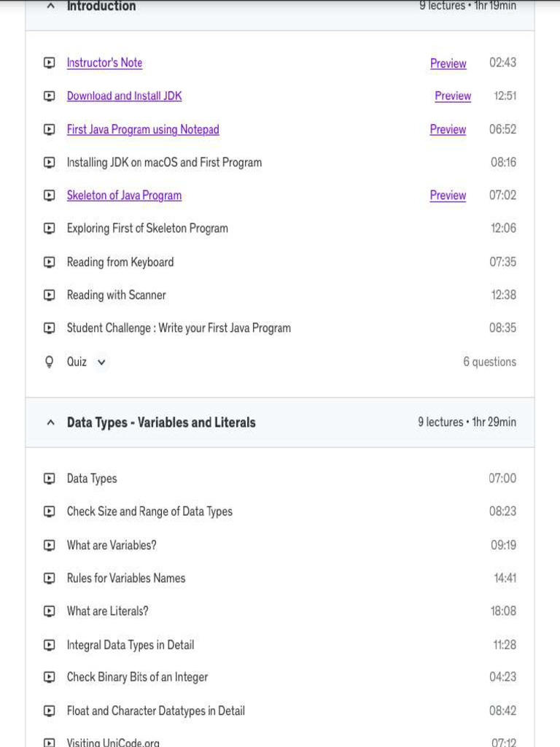Click video icon beside Reading from Keyboard
The image size is (560, 747).
[x=49, y=262]
